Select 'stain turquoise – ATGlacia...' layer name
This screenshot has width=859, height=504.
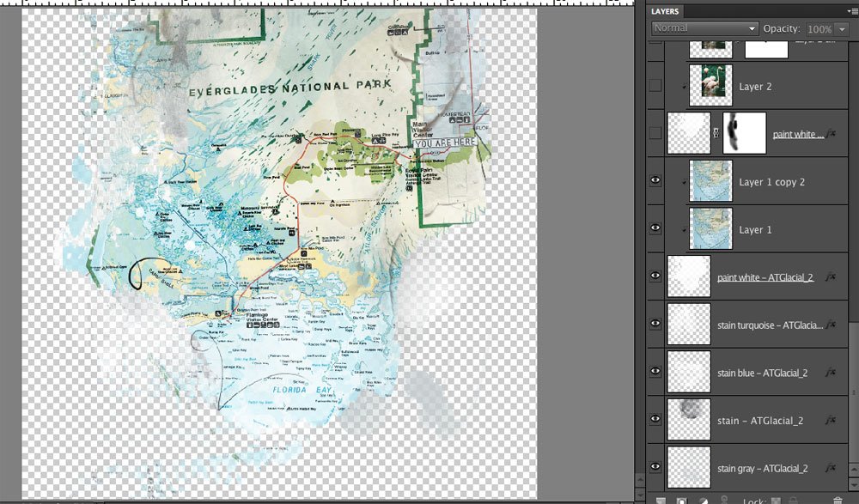[x=771, y=325]
